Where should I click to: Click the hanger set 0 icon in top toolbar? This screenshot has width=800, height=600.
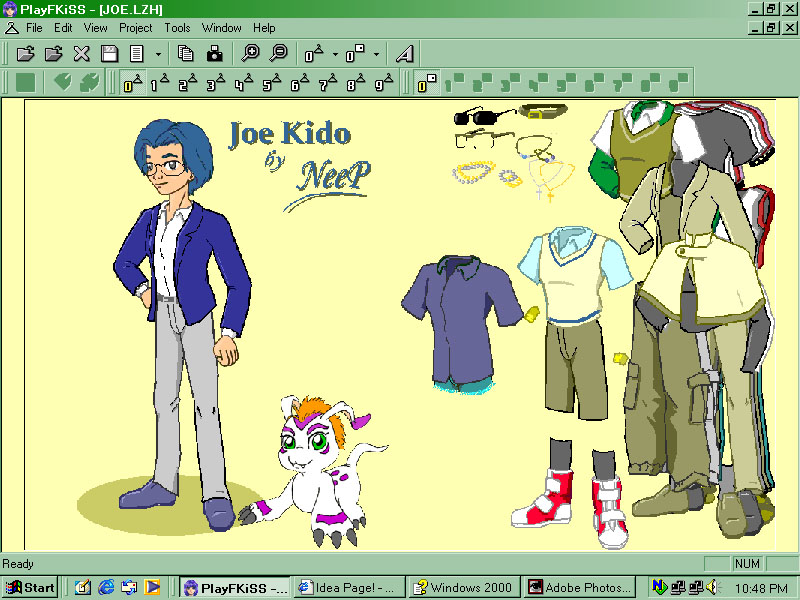tap(314, 53)
